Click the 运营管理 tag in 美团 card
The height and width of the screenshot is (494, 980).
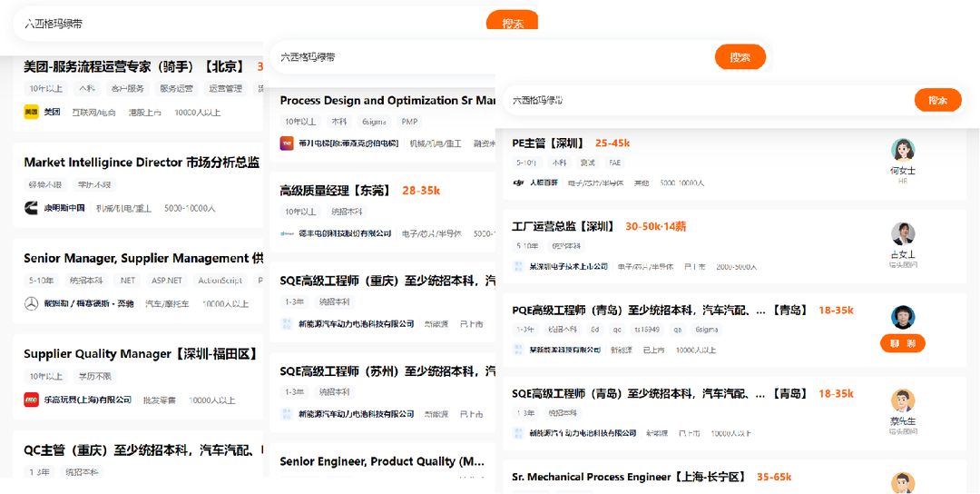(x=226, y=89)
